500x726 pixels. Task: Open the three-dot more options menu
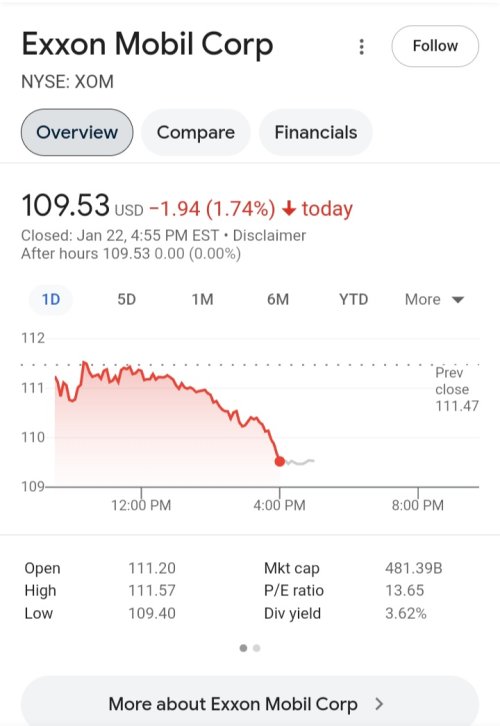362,47
